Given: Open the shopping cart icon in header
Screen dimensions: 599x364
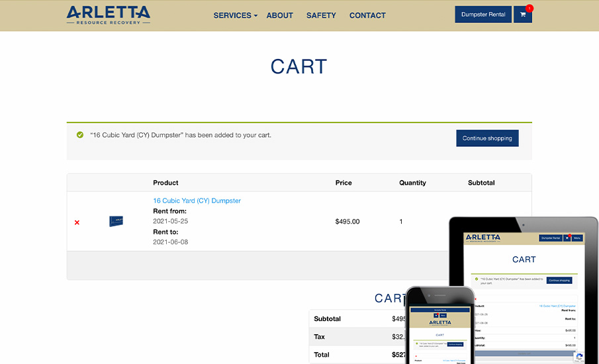Looking at the screenshot, I should [x=522, y=15].
